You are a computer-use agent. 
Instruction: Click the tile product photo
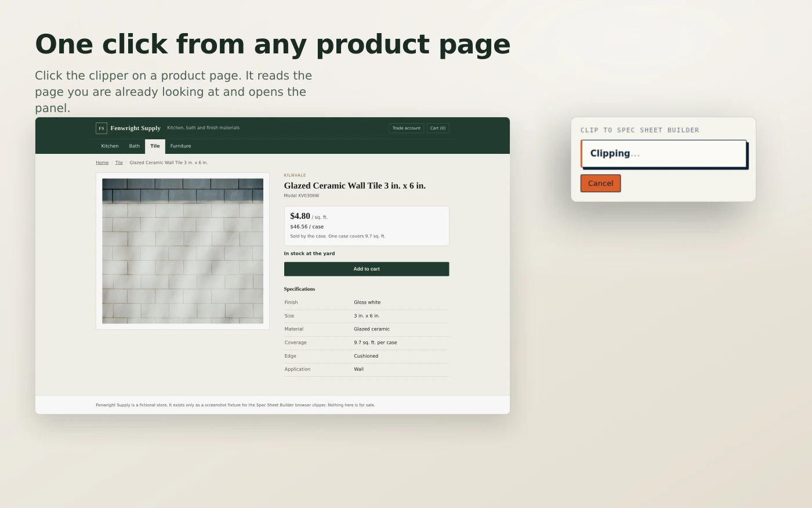183,251
